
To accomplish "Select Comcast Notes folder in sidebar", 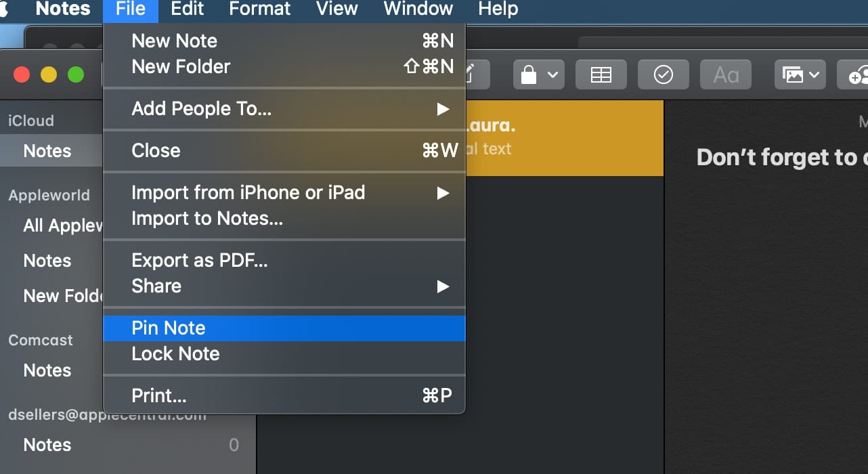I will click(x=47, y=370).
